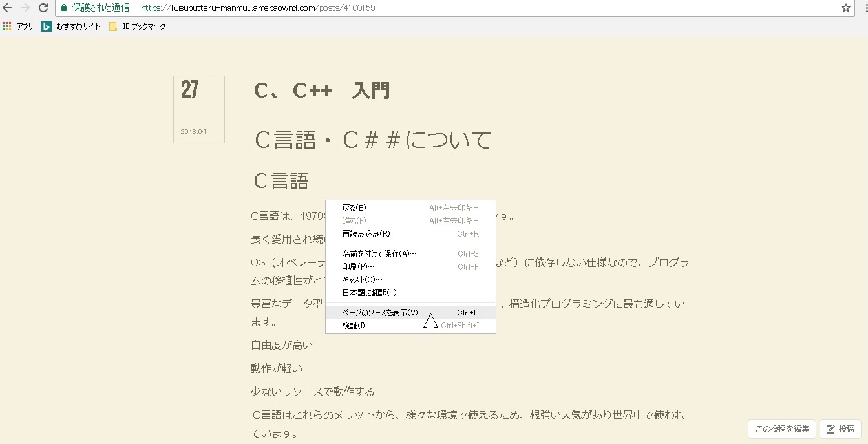Select 戻る(B) in the context menu
The height and width of the screenshot is (444, 868).
click(x=354, y=208)
